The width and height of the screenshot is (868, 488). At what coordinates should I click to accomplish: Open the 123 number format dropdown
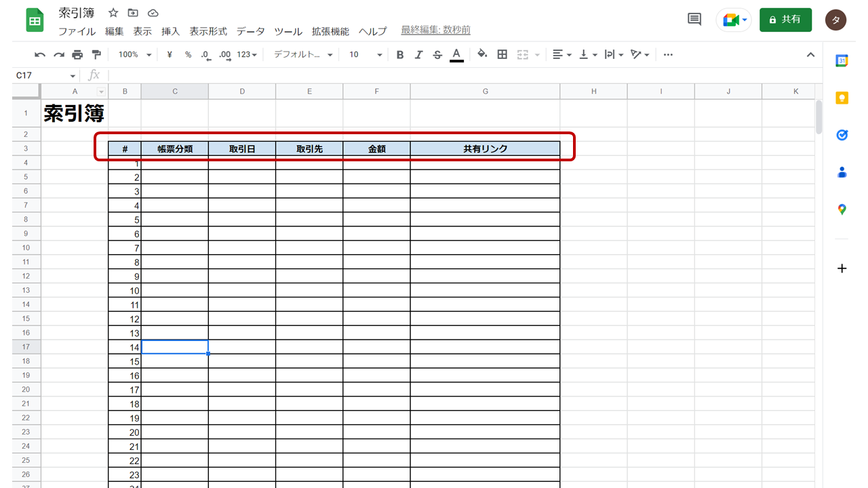(x=247, y=55)
